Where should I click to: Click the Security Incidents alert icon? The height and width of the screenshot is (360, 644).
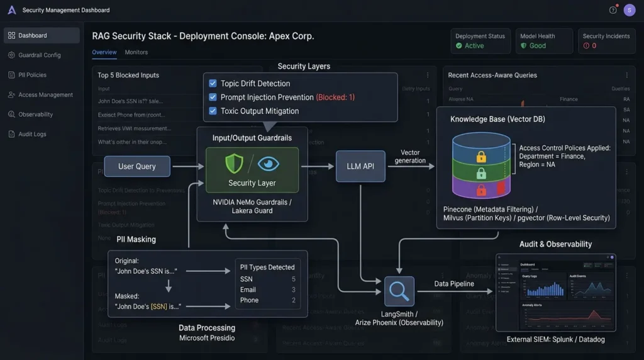pyautogui.click(x=586, y=45)
